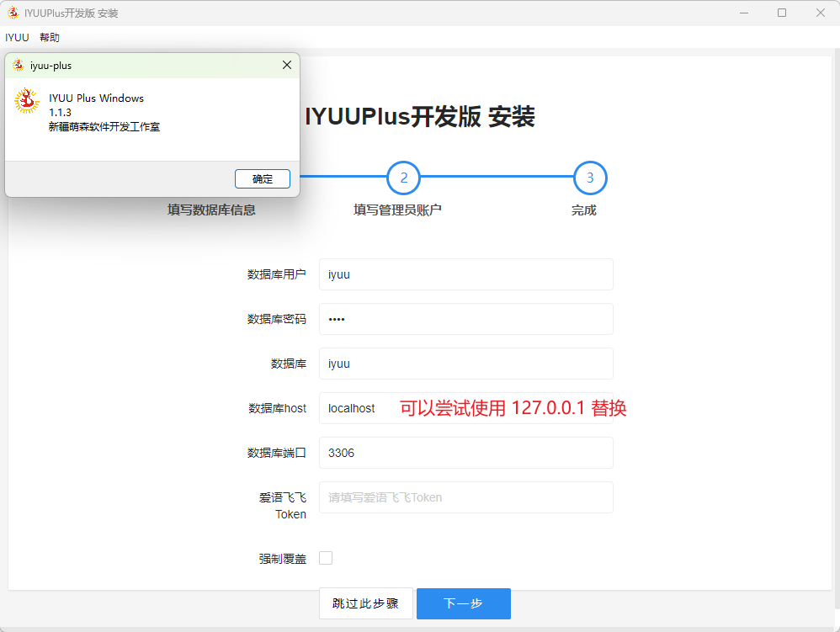
Task: Enable the 强制覆盖 checkbox
Action: pyautogui.click(x=326, y=558)
